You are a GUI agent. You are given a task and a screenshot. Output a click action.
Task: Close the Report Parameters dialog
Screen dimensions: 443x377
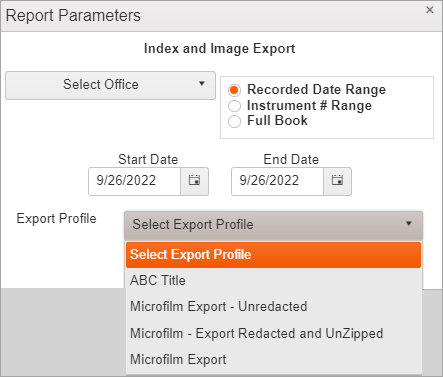430,10
